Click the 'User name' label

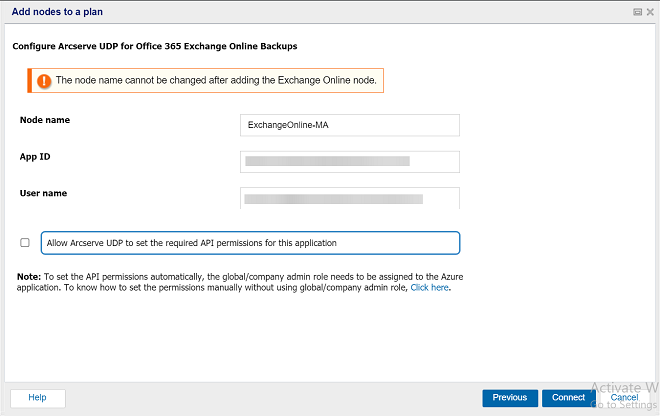coord(43,193)
